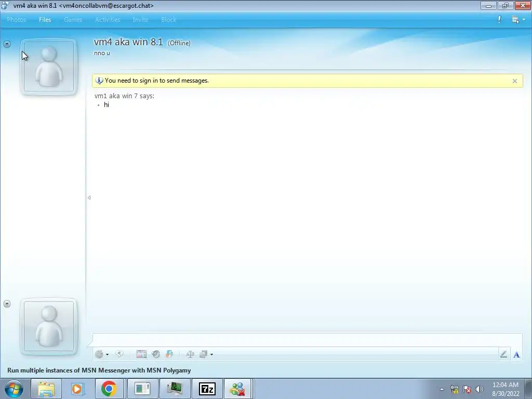Viewport: 532px width, 399px height.
Task: Launch Windows Media Player from taskbar
Action: tap(78, 389)
